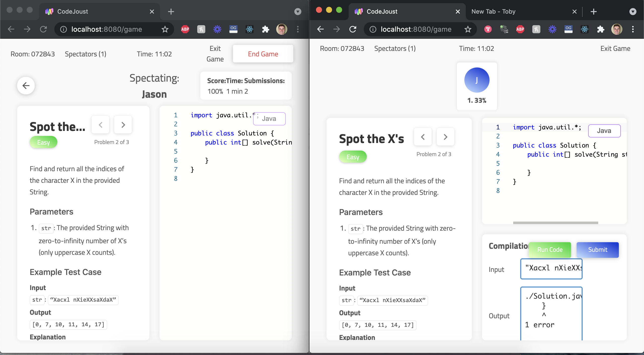Image resolution: width=644 pixels, height=355 pixels.
Task: Go to next problem in spectator view
Action: click(x=123, y=125)
